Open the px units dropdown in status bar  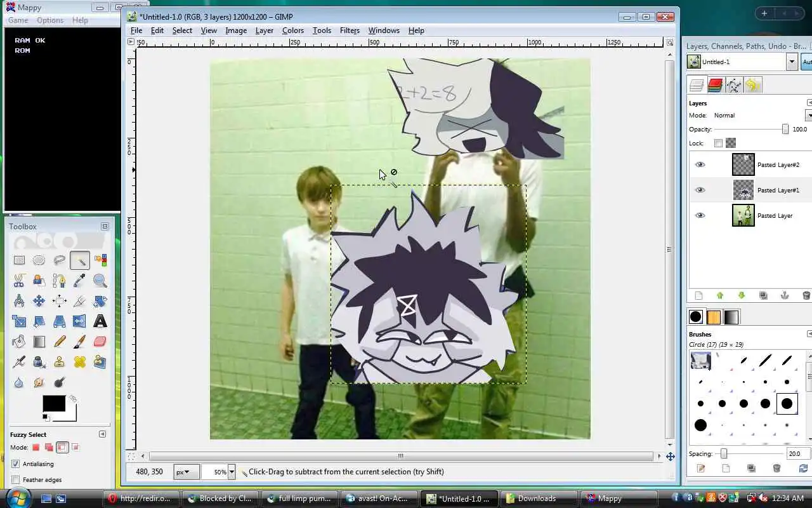click(x=187, y=472)
